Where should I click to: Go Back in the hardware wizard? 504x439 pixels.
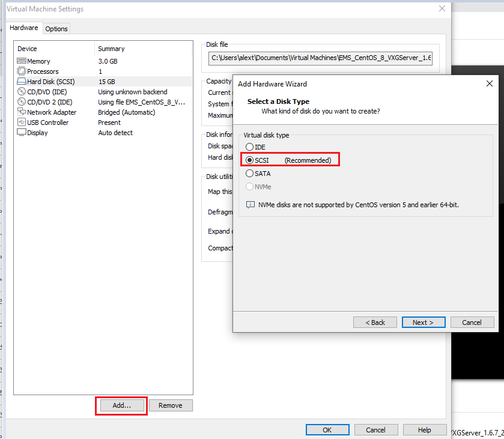tap(375, 322)
